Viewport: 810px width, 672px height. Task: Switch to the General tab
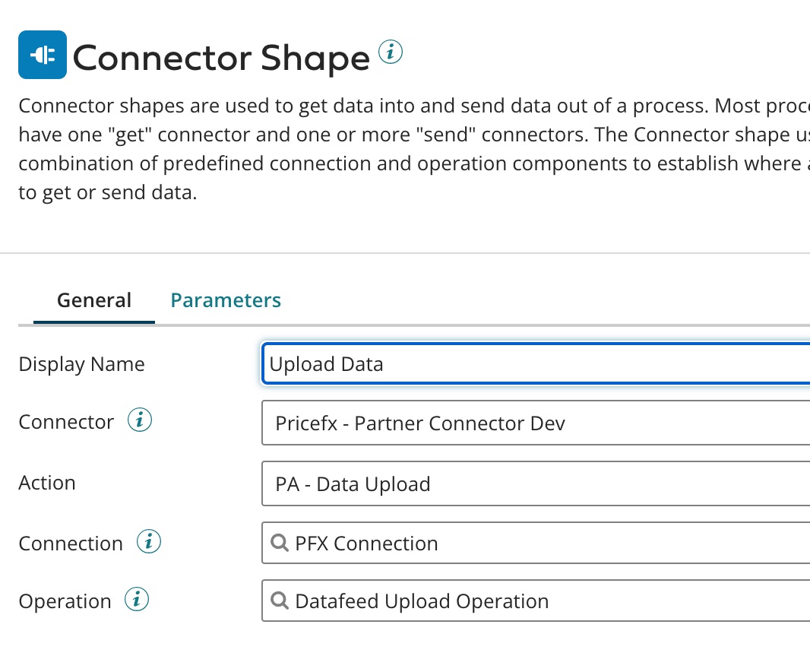[x=94, y=300]
